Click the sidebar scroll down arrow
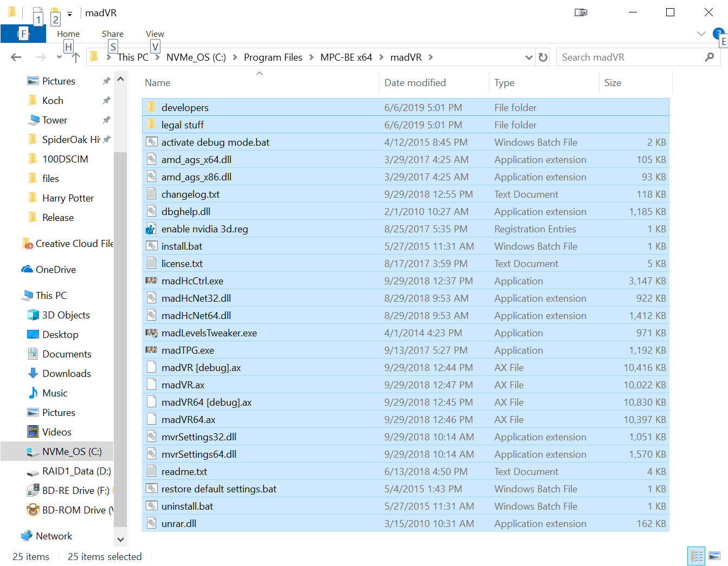This screenshot has height=566, width=728. 120,539
